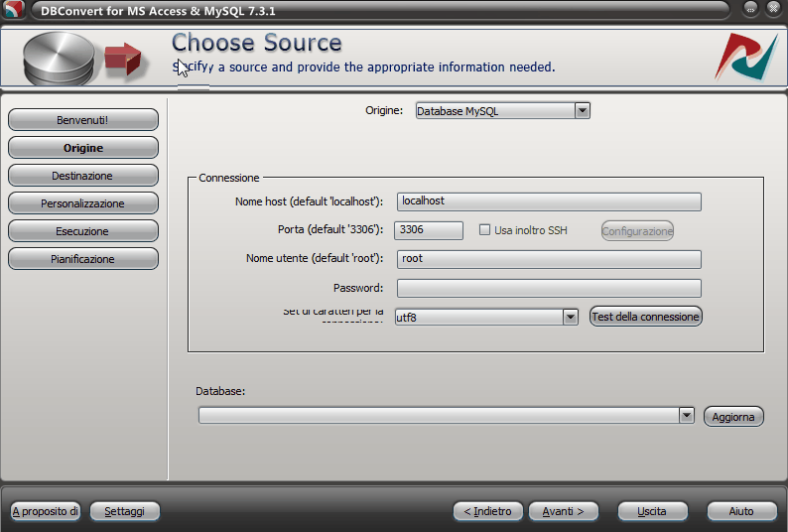The height and width of the screenshot is (532, 788).
Task: Click the Database MySQL dropdown arrow
Action: [x=583, y=110]
